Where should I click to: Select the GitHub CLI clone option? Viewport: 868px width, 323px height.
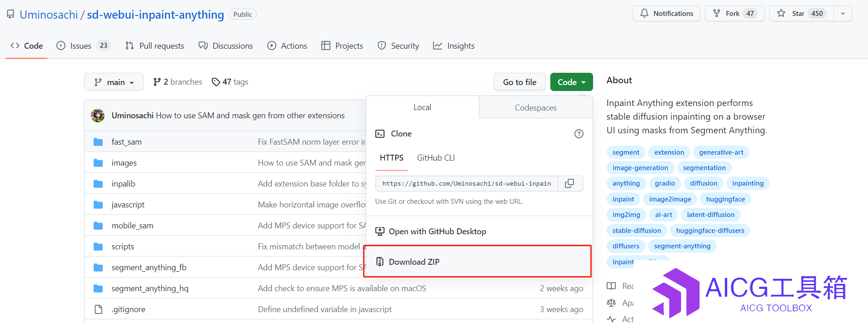pos(436,158)
